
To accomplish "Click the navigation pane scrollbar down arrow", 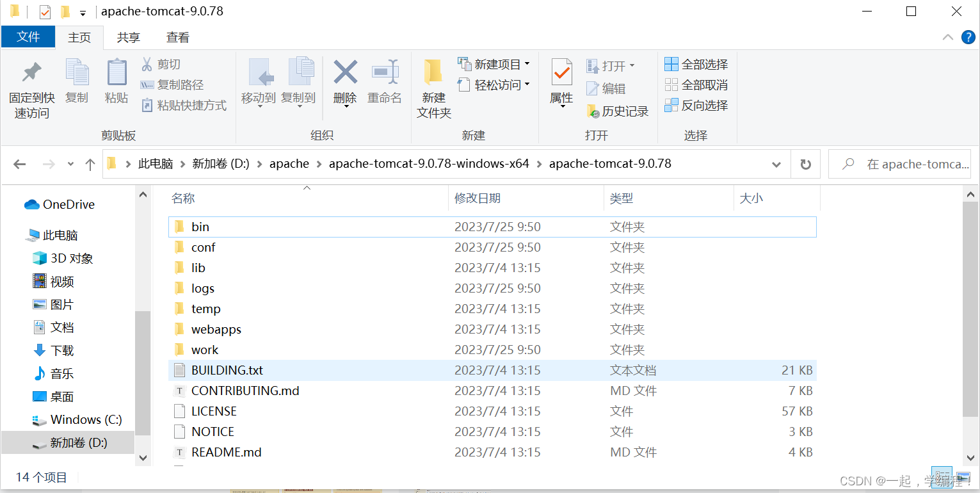I will 143,458.
